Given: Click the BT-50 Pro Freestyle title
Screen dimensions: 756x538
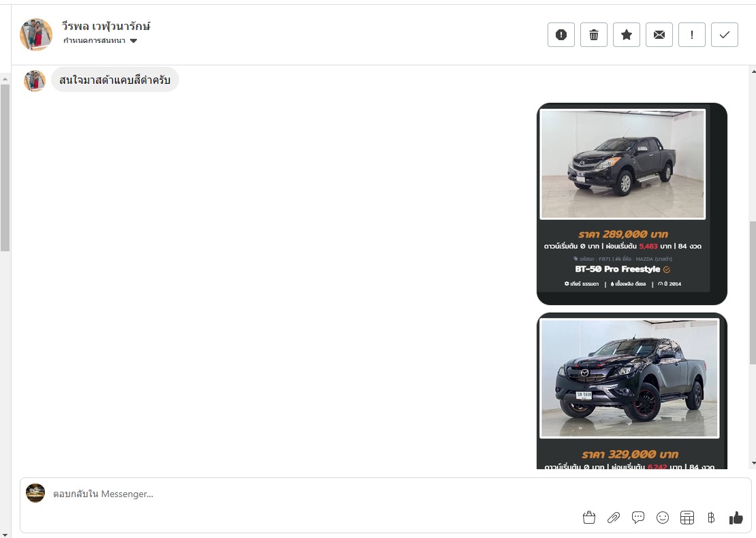Looking at the screenshot, I should pyautogui.click(x=617, y=269).
